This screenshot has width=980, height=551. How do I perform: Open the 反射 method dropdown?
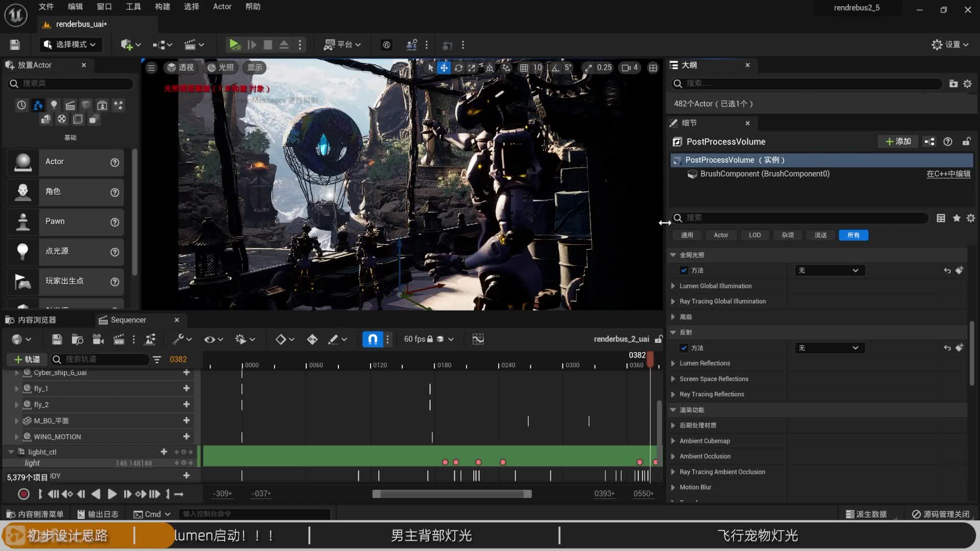829,348
